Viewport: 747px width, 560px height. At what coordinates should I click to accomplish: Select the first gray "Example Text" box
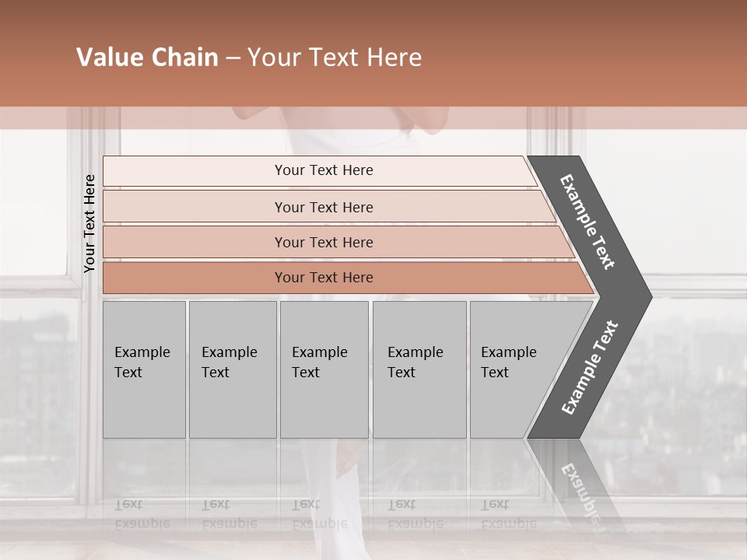pos(144,369)
